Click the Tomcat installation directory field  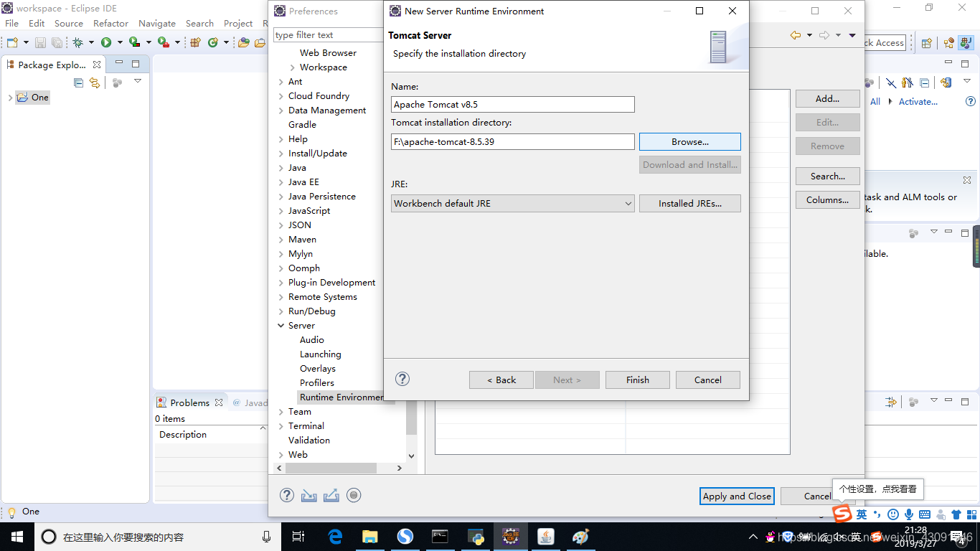point(513,141)
